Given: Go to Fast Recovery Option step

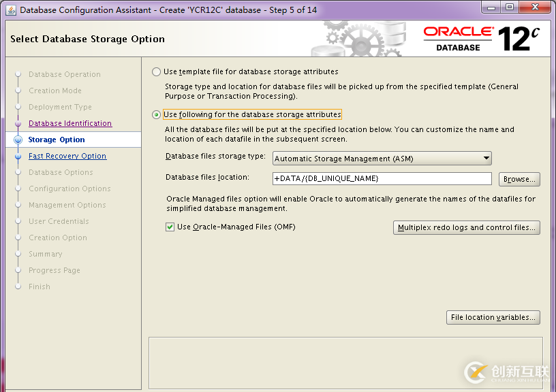Looking at the screenshot, I should (x=67, y=156).
